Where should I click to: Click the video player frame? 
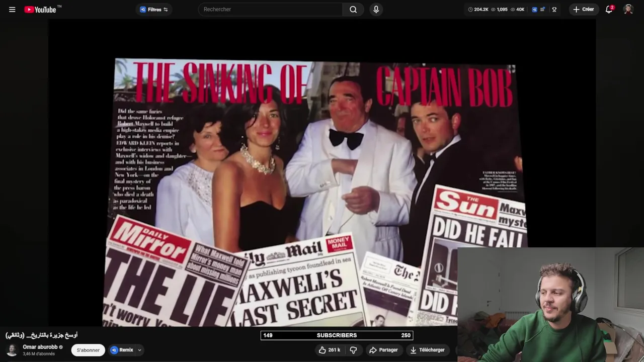pos(322,173)
